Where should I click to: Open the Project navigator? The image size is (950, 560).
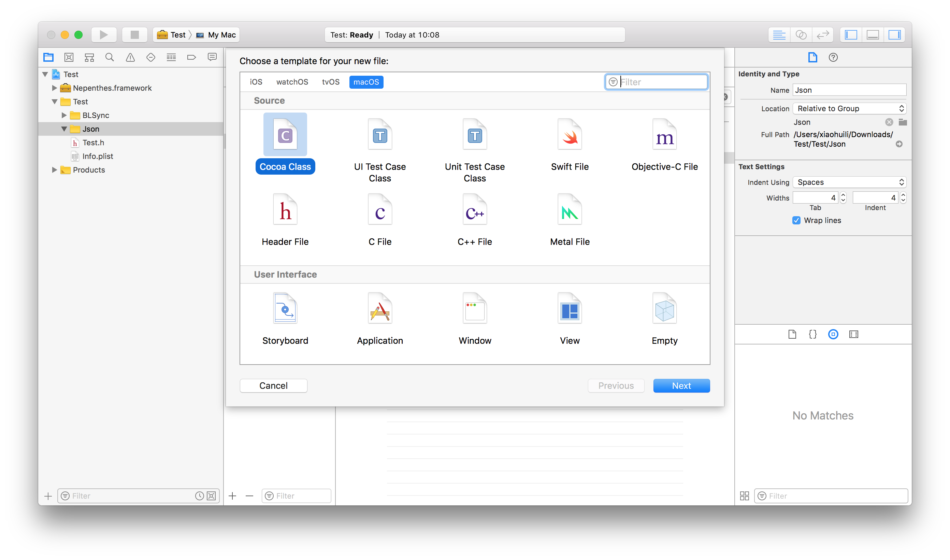(x=48, y=57)
